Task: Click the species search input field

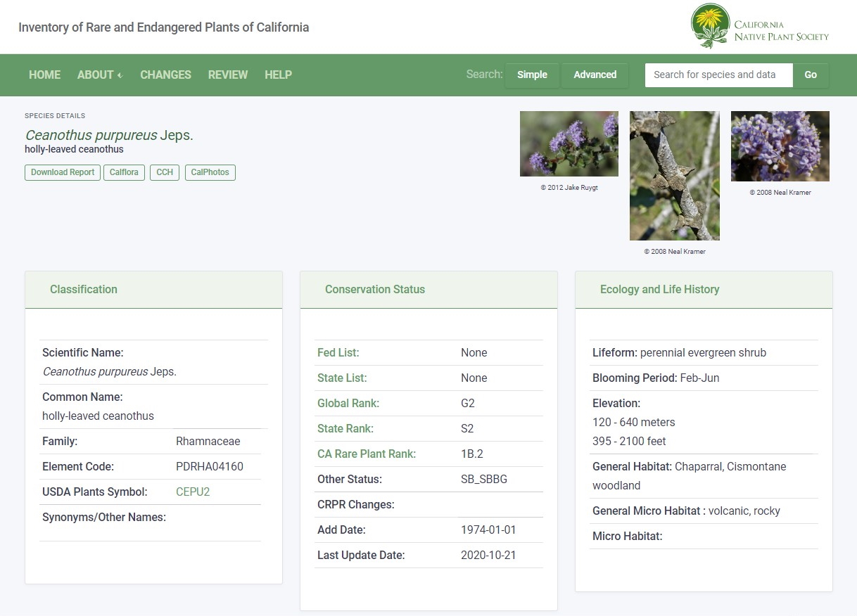Action: coord(718,75)
